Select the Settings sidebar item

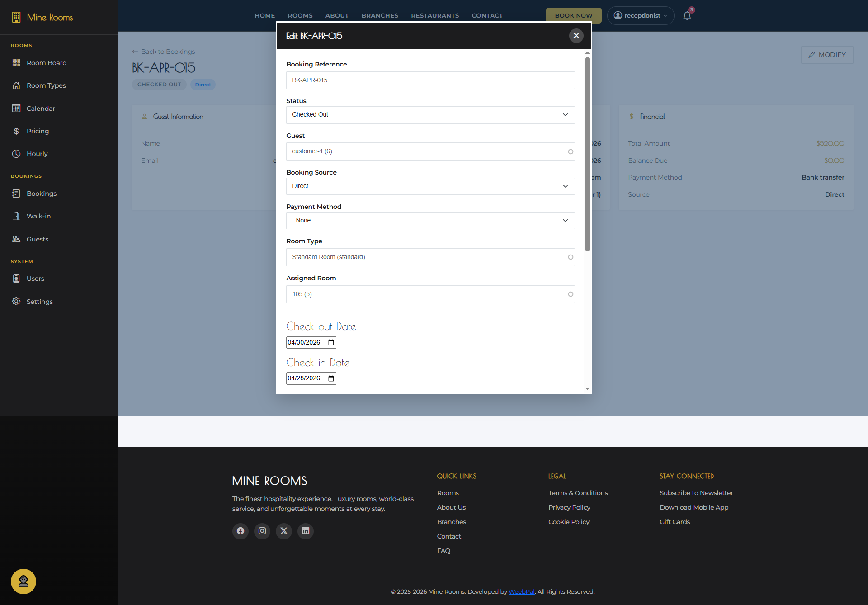pyautogui.click(x=39, y=302)
